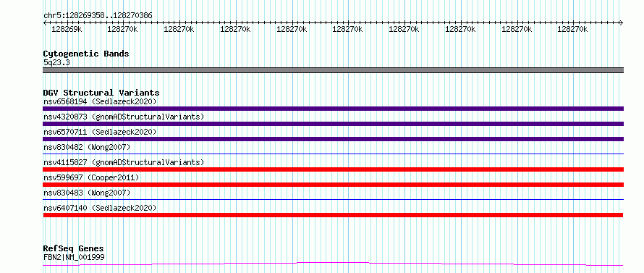644x273 pixels.
Task: Click the chr5:128269358..128270386 coordinate label
Action: click(x=98, y=15)
